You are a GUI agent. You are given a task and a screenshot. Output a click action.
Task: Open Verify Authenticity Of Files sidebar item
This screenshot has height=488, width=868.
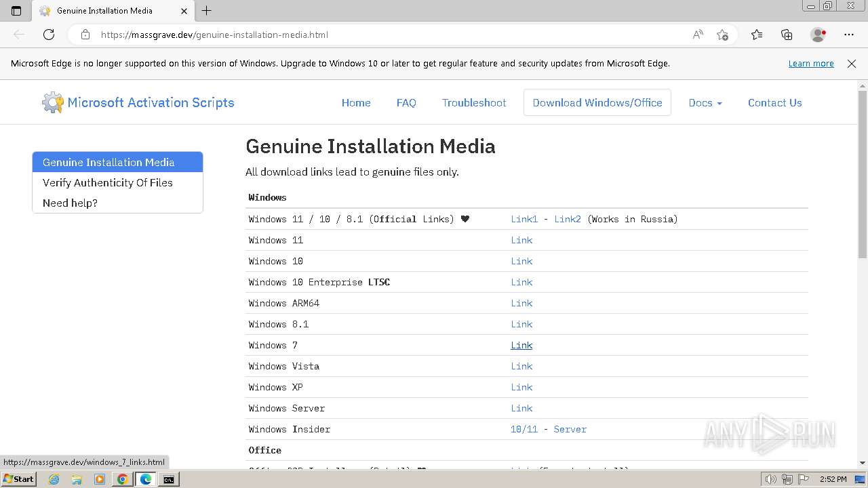(x=117, y=182)
